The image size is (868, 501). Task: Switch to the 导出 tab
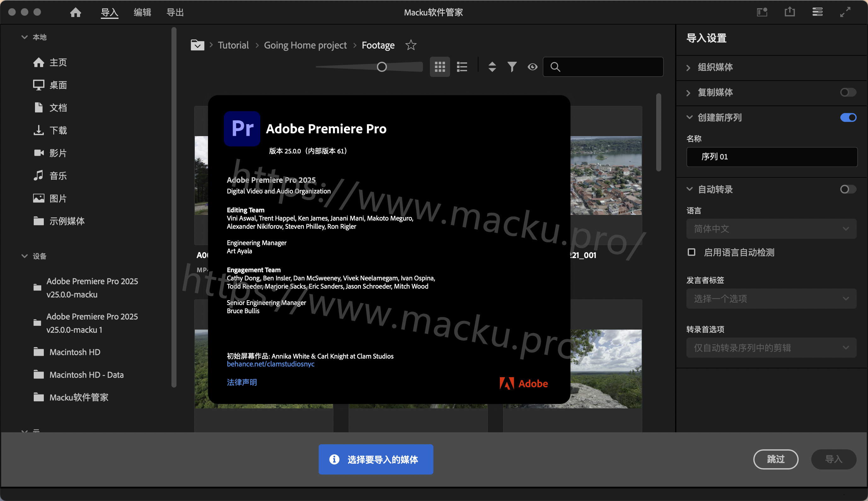click(175, 12)
